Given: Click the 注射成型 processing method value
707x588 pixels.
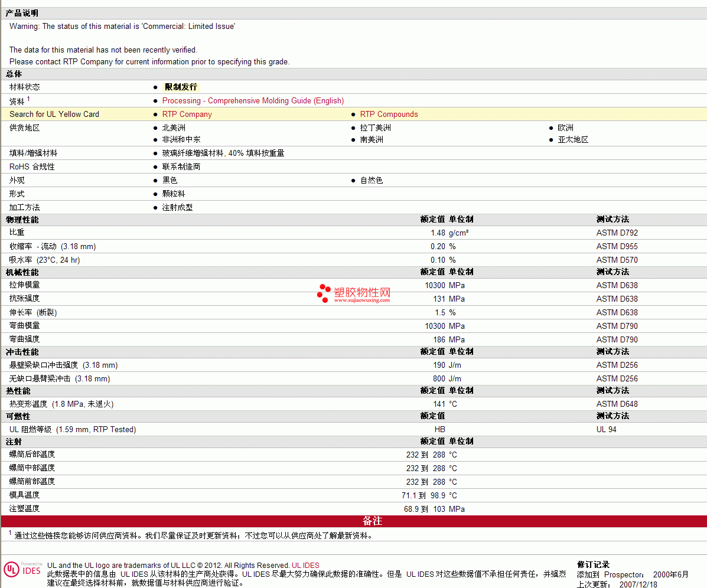Looking at the screenshot, I should point(177,208).
